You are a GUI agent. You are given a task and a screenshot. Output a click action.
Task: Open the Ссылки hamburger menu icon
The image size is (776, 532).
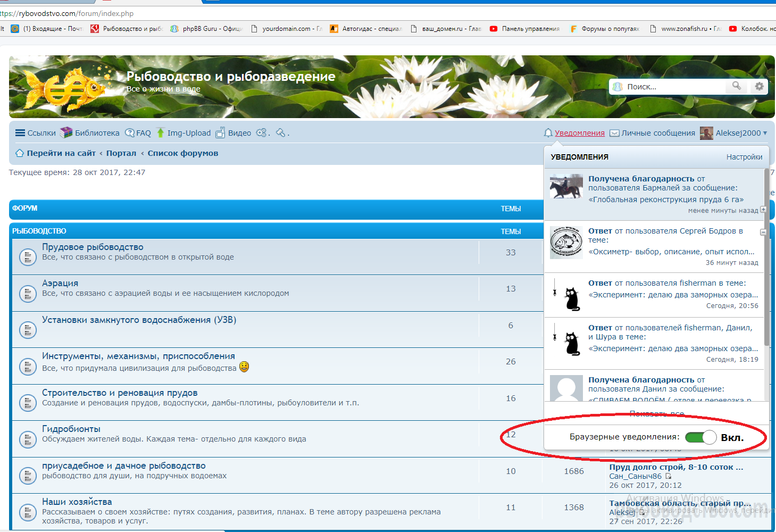(x=20, y=133)
